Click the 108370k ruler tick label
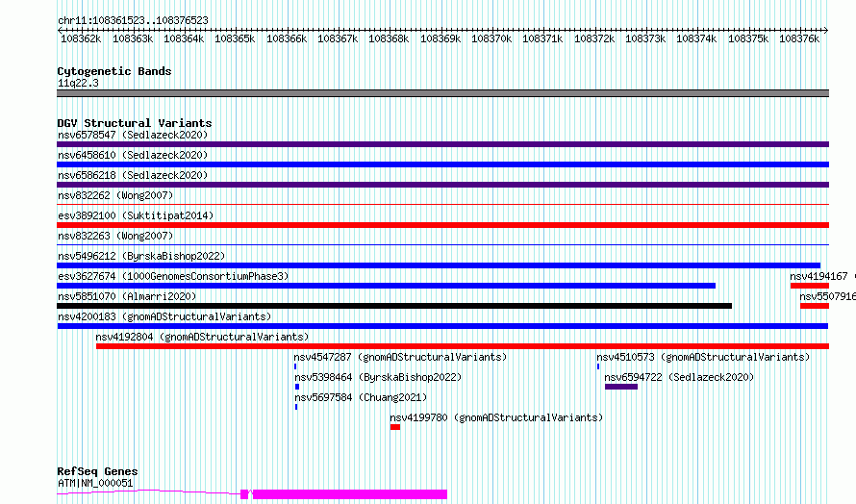This screenshot has height=504, width=856. click(491, 38)
